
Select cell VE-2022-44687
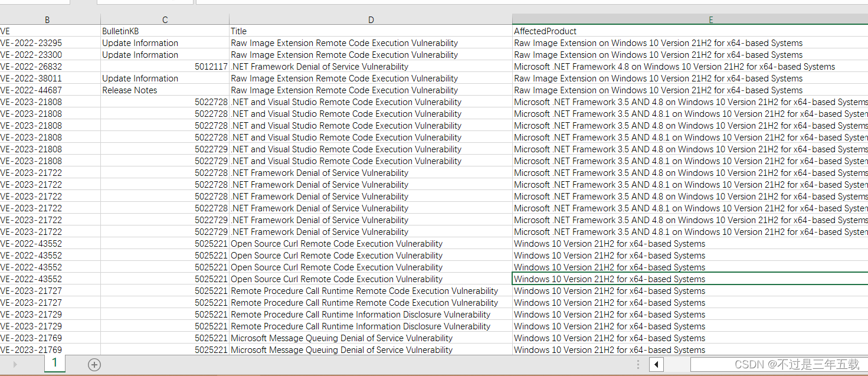pyautogui.click(x=50, y=90)
